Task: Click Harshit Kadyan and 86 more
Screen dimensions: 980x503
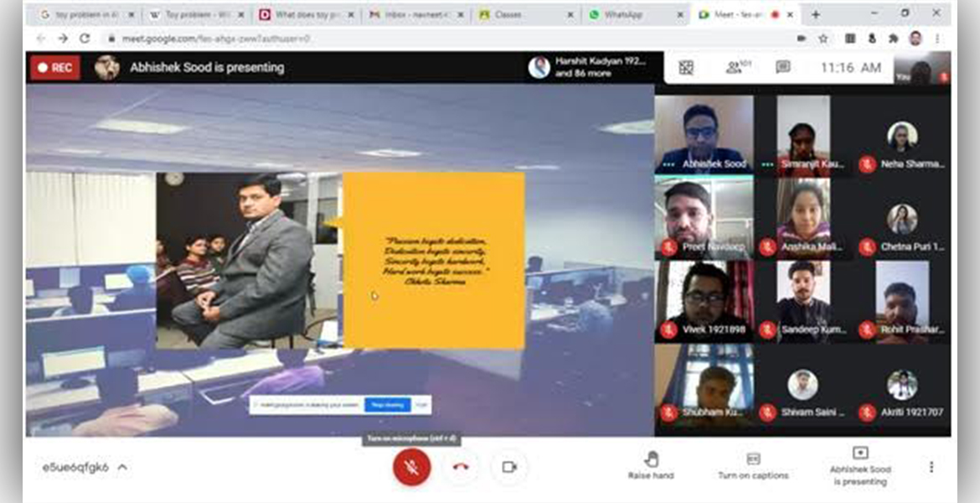Action: pyautogui.click(x=587, y=67)
